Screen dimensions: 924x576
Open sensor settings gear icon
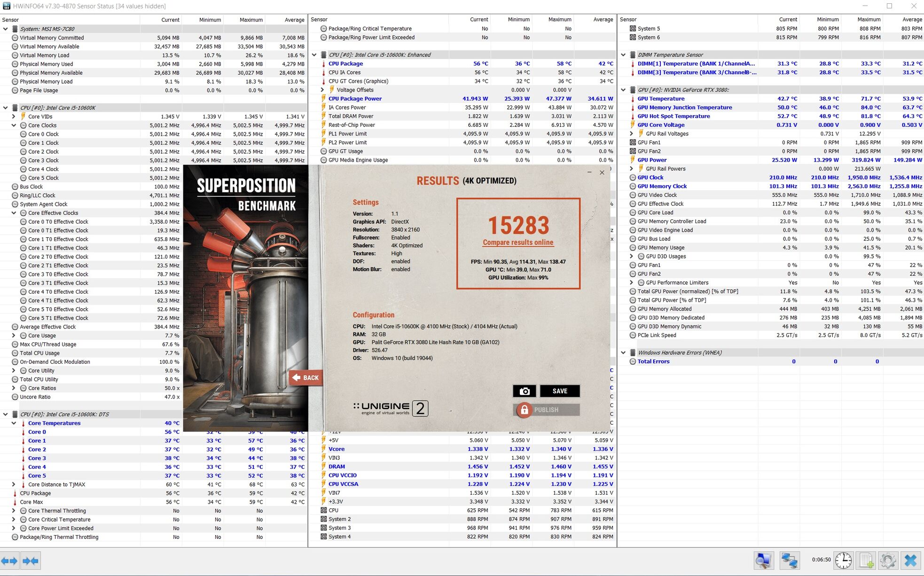point(888,560)
